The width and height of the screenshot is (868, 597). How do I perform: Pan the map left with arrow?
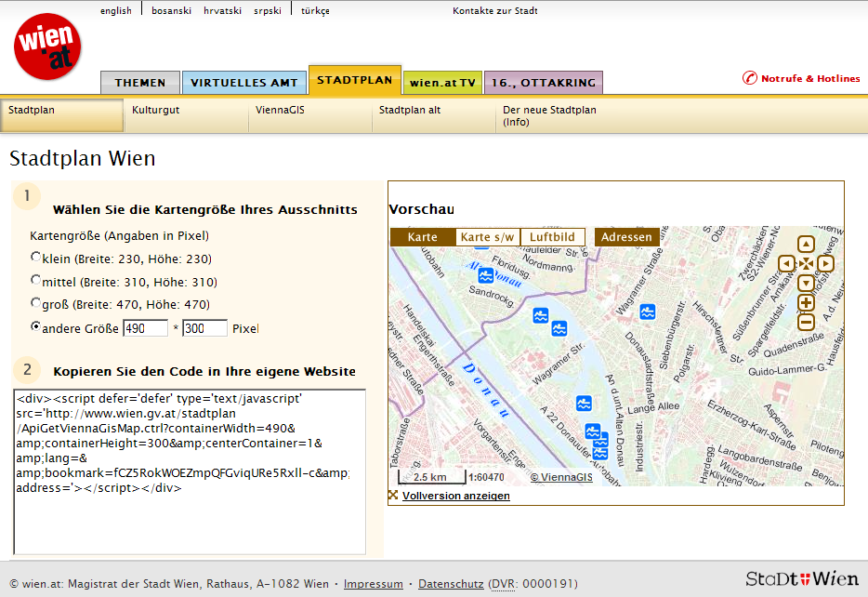tap(786, 264)
